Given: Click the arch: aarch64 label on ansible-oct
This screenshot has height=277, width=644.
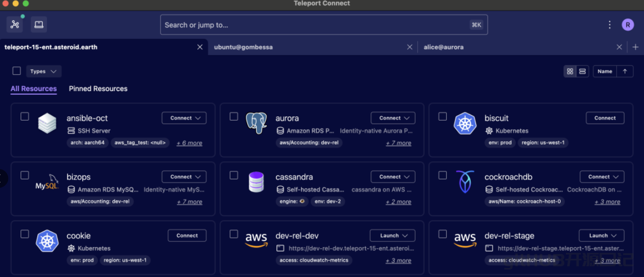Looking at the screenshot, I should point(88,143).
